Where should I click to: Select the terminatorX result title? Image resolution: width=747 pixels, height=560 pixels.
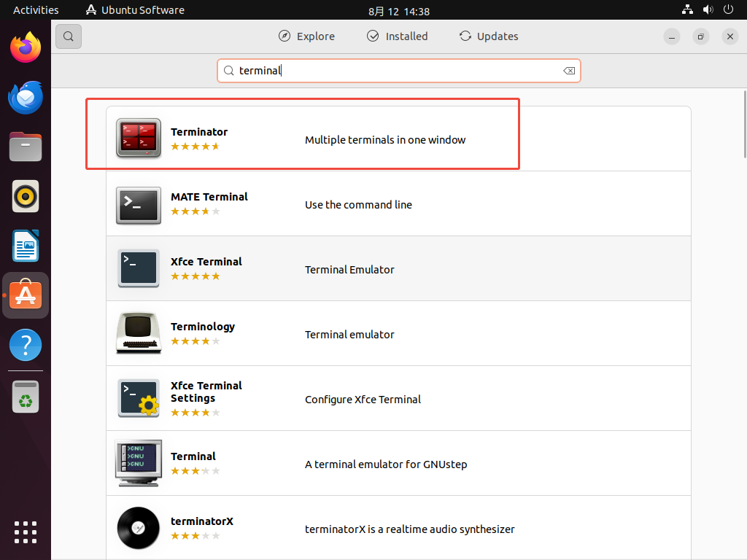tap(202, 521)
